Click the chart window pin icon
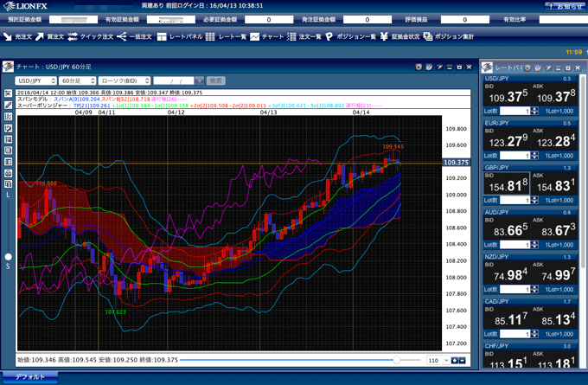The height and width of the screenshot is (385, 588). [x=439, y=67]
